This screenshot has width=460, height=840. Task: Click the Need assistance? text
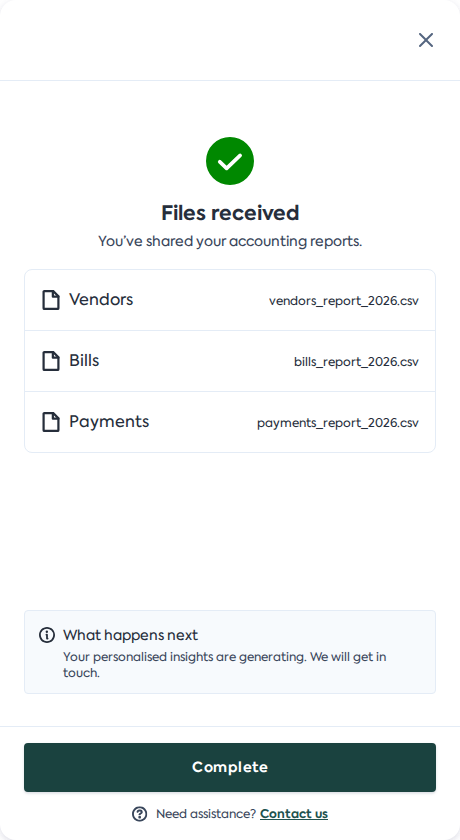pos(206,814)
